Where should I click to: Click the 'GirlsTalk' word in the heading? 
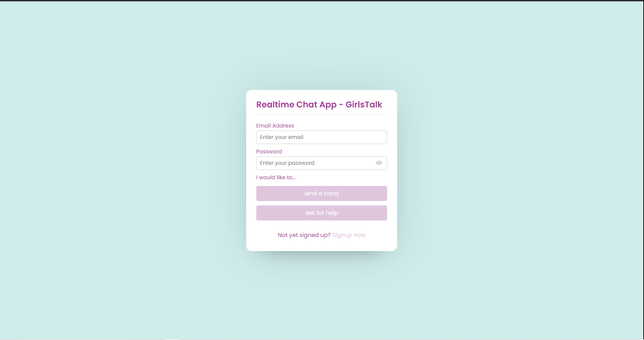pyautogui.click(x=364, y=104)
